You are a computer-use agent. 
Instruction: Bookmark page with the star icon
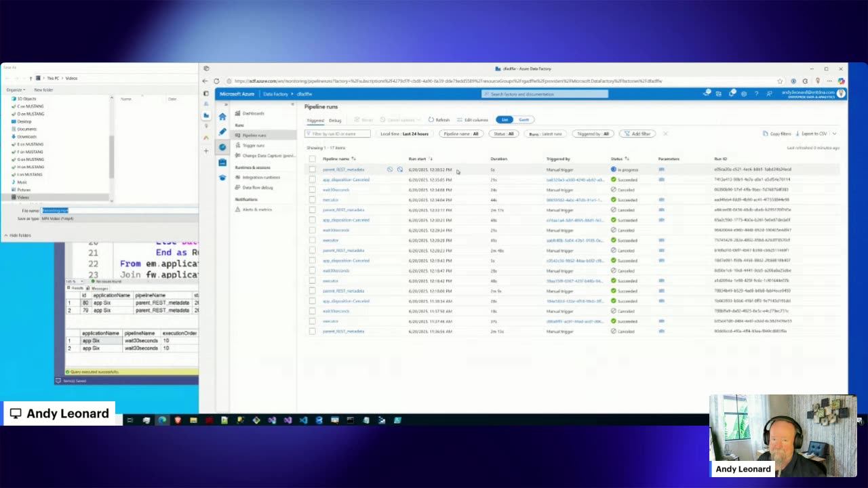(780, 81)
